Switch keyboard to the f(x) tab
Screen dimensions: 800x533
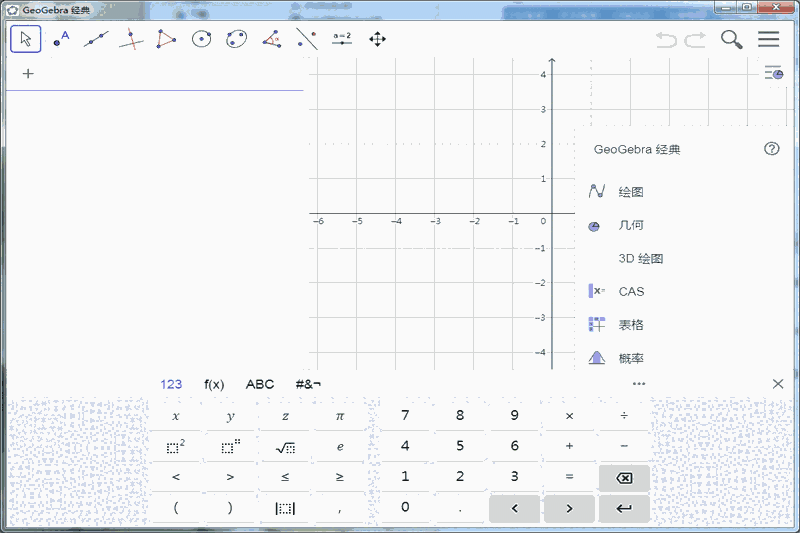click(214, 384)
